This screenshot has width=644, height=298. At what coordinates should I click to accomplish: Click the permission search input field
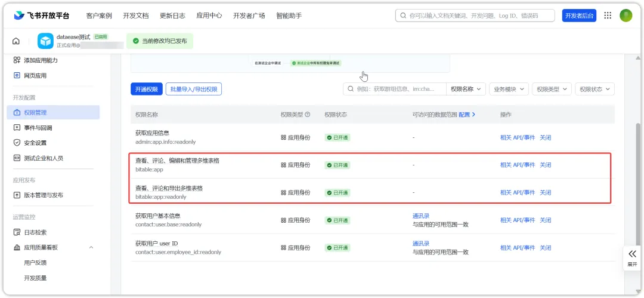[395, 89]
